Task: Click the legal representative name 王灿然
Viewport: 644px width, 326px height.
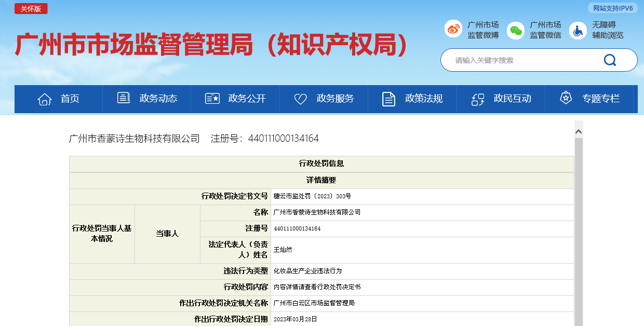Action: (283, 250)
